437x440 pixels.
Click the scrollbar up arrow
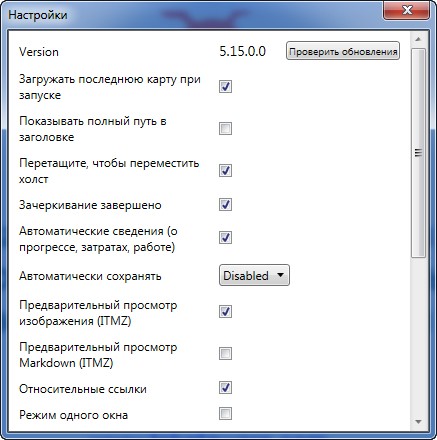coord(418,39)
